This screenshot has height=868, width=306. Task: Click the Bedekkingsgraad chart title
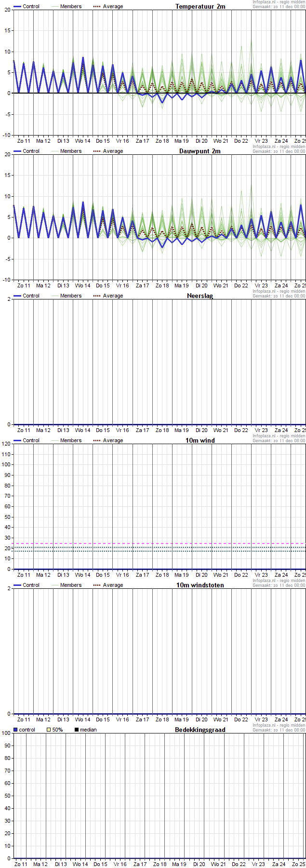pyautogui.click(x=200, y=730)
